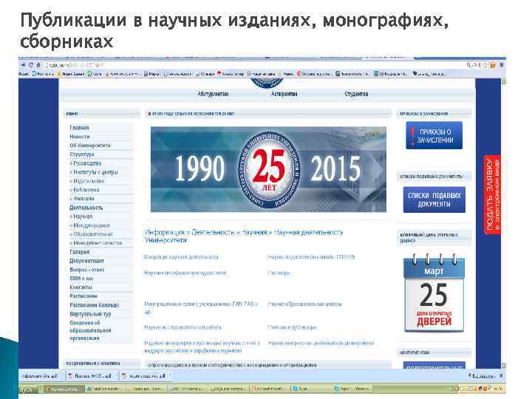The height and width of the screenshot is (399, 532).
Task: Open the Списки публикаций link
Action: [x=292, y=327]
